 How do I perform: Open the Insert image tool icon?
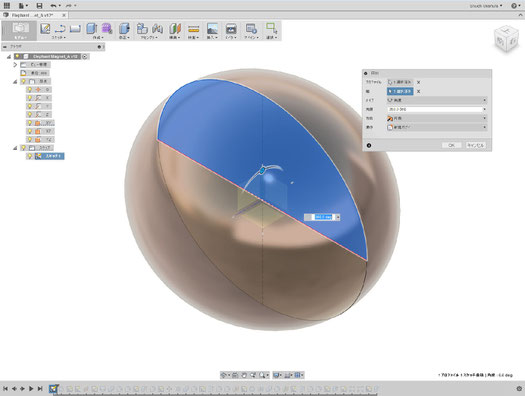(x=212, y=28)
